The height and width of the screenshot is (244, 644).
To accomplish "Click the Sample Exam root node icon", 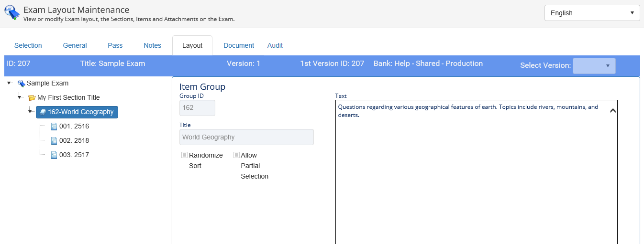I will click(21, 84).
